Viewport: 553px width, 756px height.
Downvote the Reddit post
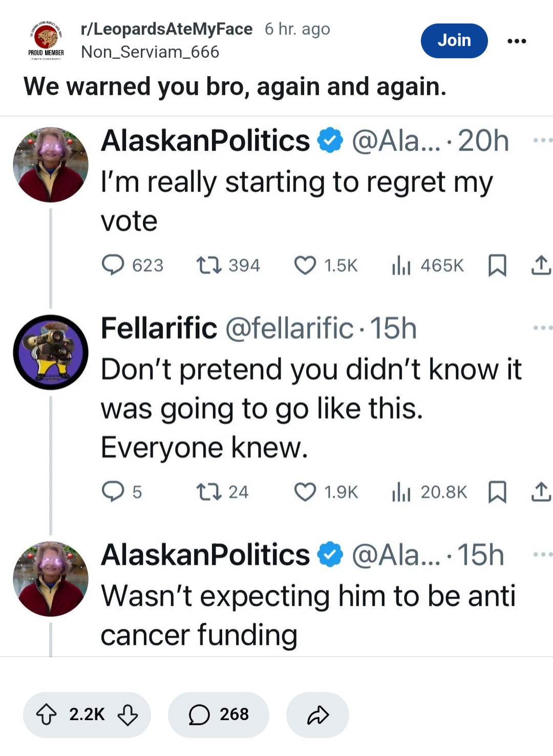tap(127, 715)
